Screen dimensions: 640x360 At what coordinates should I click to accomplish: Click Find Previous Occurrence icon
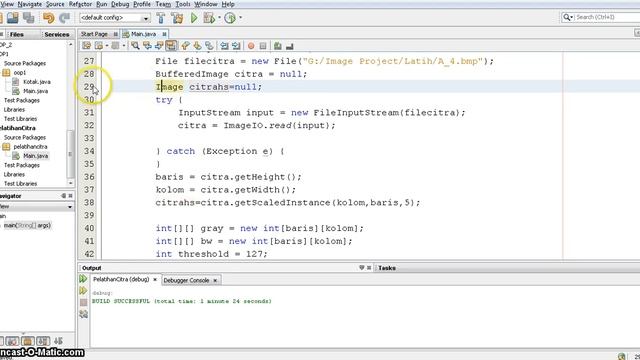click(147, 46)
